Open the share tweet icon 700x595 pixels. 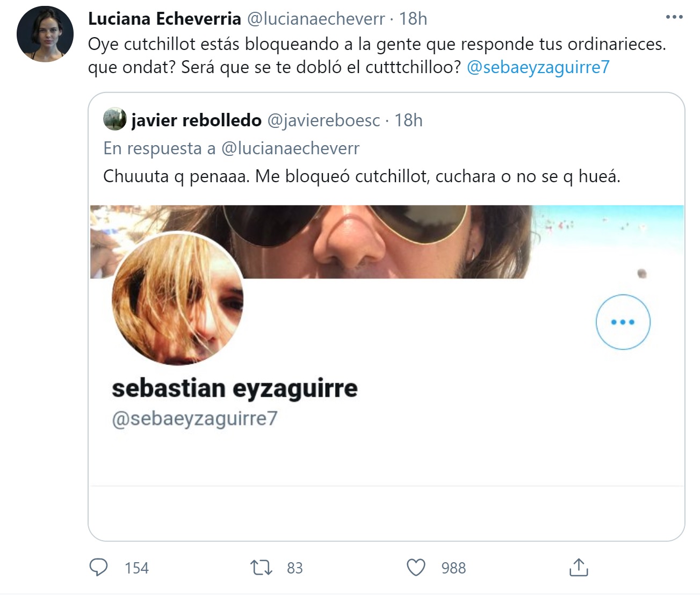coord(579,567)
